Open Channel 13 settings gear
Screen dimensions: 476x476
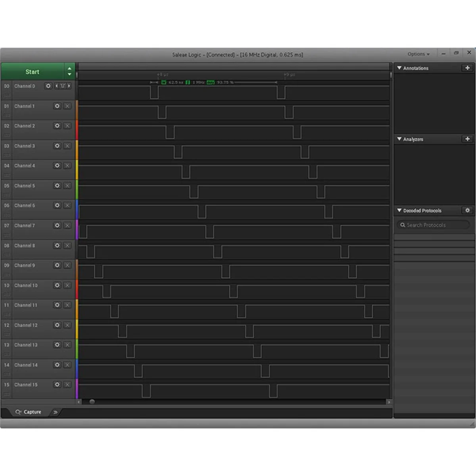[x=57, y=345]
